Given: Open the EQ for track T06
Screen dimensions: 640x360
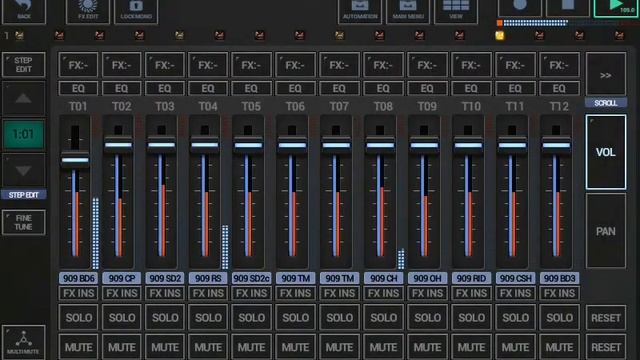Looking at the screenshot, I should click(295, 88).
